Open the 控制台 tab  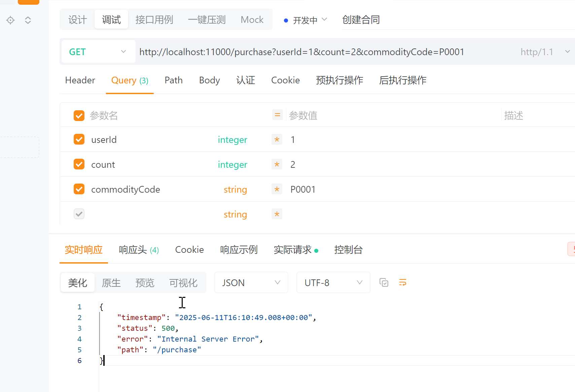[348, 249]
